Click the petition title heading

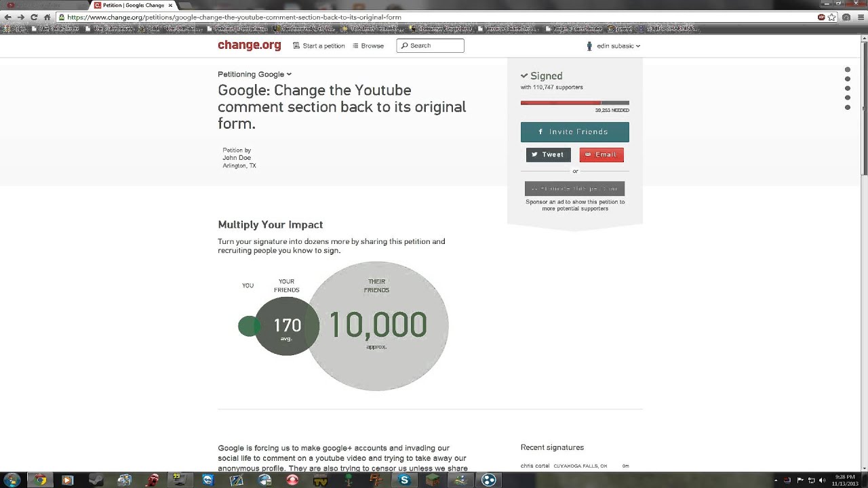pos(342,107)
